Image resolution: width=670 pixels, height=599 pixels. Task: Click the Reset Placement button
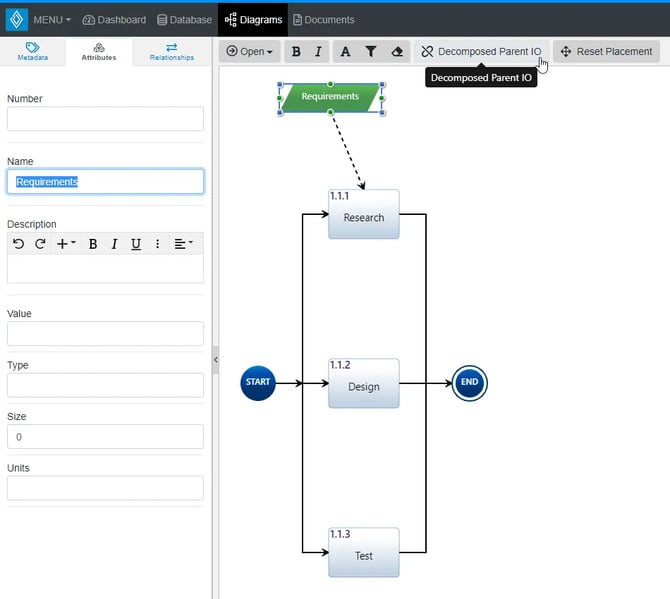[606, 52]
